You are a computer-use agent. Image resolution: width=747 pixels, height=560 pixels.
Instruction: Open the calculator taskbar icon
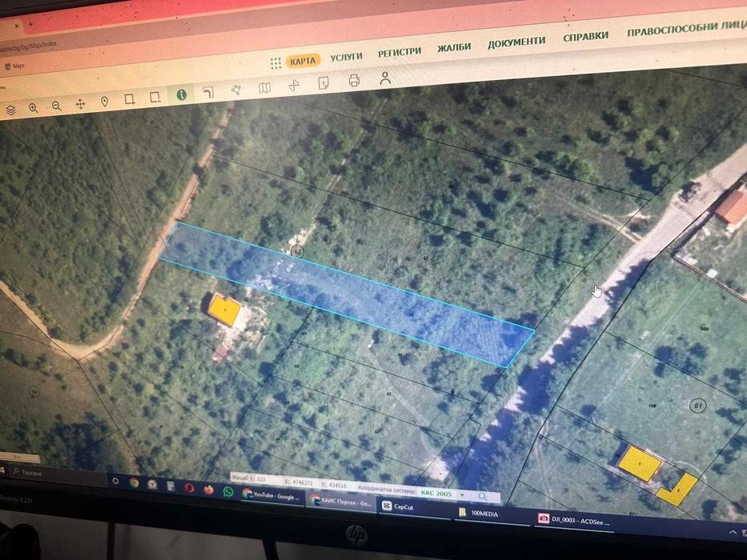coord(171,486)
